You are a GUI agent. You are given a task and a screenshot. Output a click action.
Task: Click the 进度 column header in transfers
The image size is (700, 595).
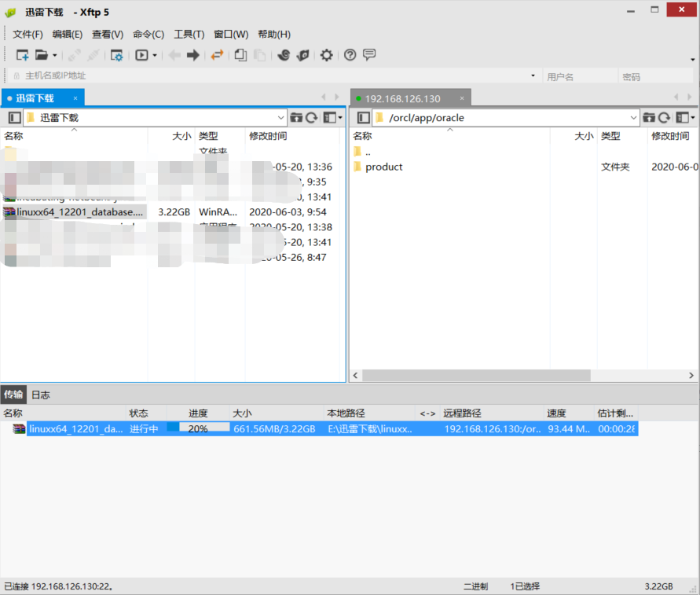click(x=198, y=413)
